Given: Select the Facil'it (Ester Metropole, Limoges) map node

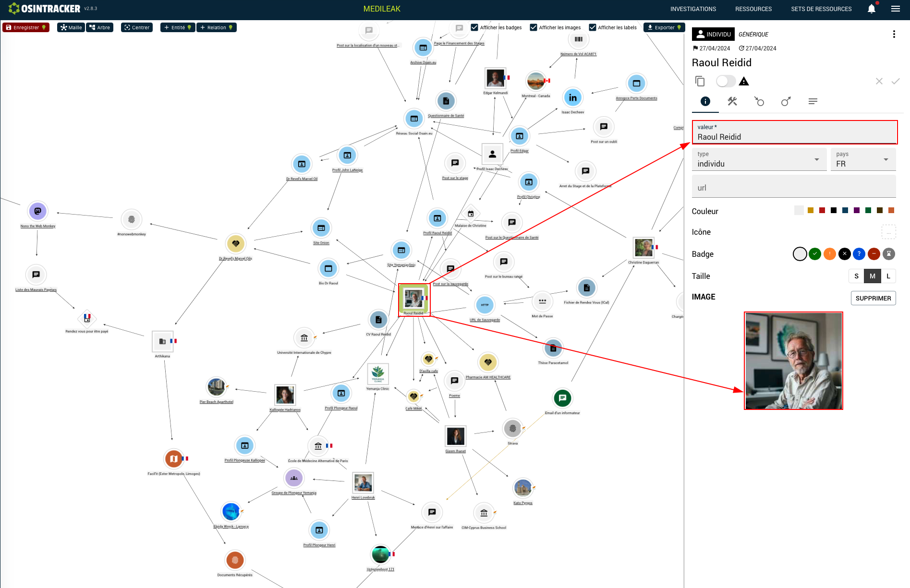Looking at the screenshot, I should [x=173, y=459].
